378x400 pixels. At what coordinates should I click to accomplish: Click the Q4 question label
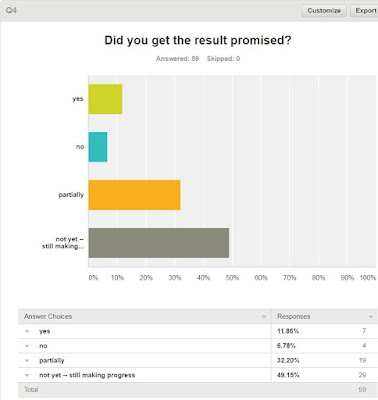(11, 10)
